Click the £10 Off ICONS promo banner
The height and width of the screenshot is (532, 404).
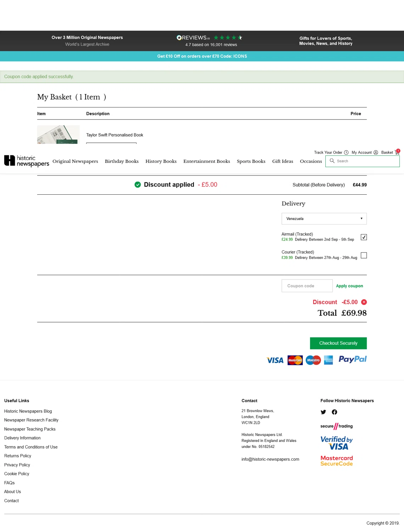point(202,56)
